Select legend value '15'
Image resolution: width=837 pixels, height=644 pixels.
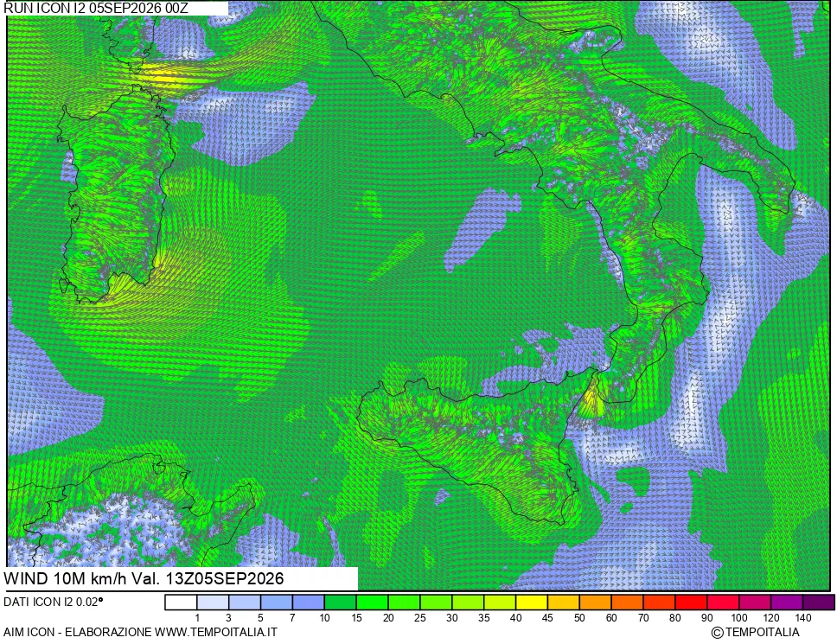(356, 618)
